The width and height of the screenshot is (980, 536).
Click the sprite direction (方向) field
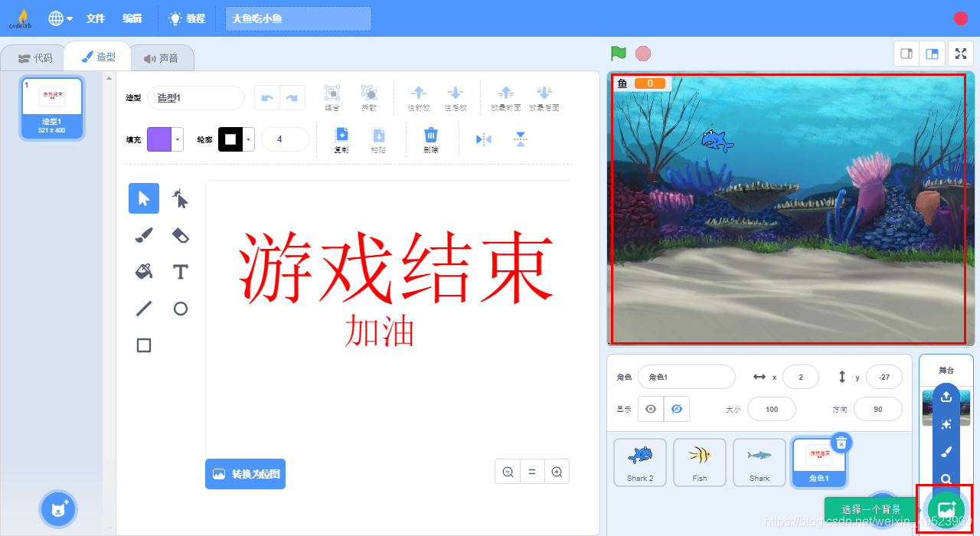click(877, 409)
